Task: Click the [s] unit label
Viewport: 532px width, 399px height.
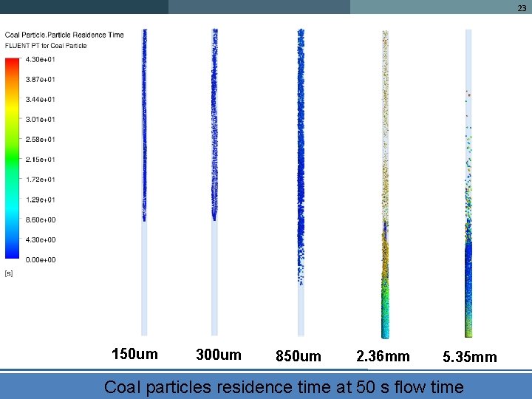Action: click(x=9, y=273)
